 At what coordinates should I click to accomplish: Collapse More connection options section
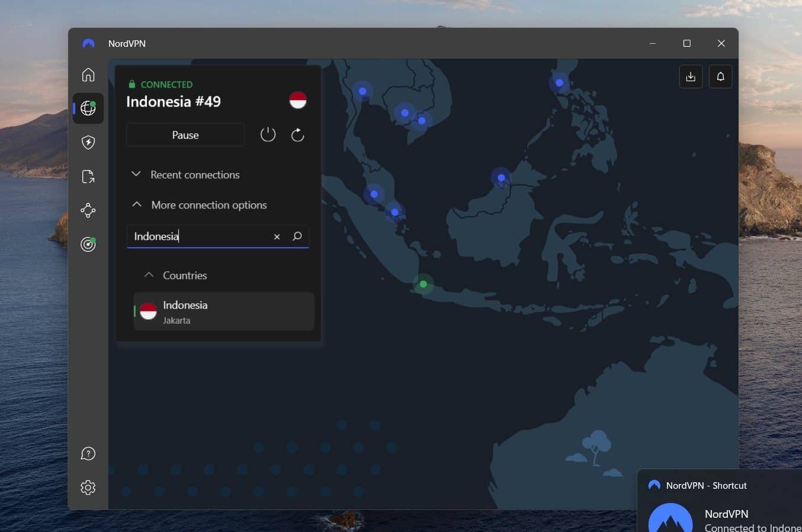click(199, 205)
